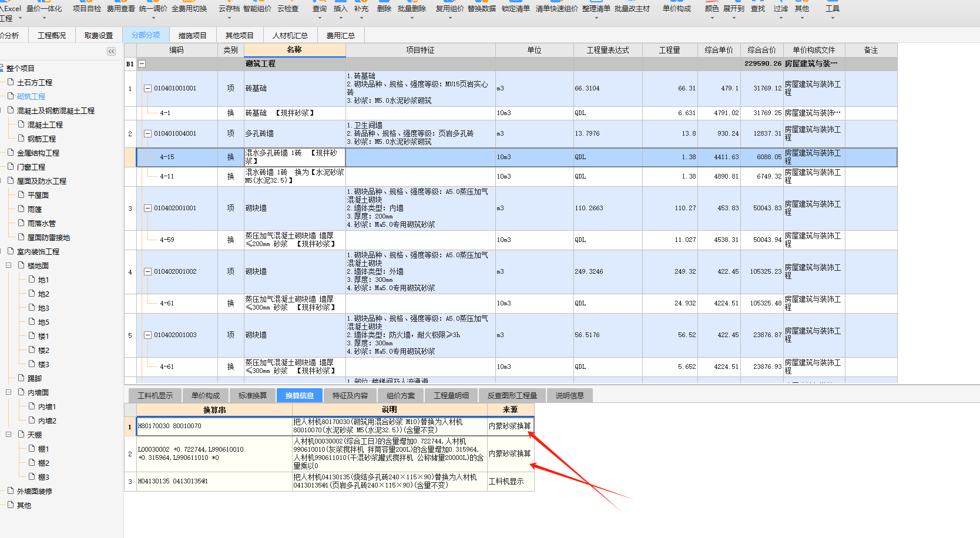Select 土石方工程 in project tree
Image resolution: width=980 pixels, height=538 pixels.
coord(35,82)
